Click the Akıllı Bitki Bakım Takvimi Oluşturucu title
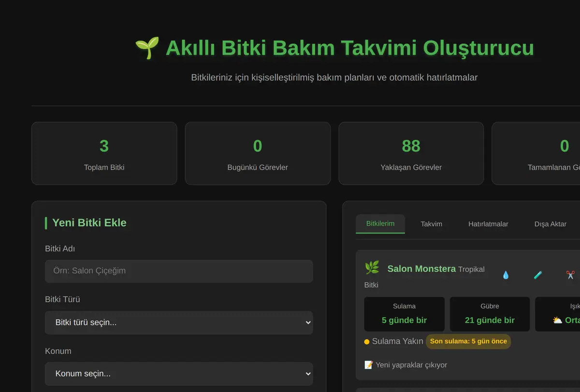 point(350,48)
